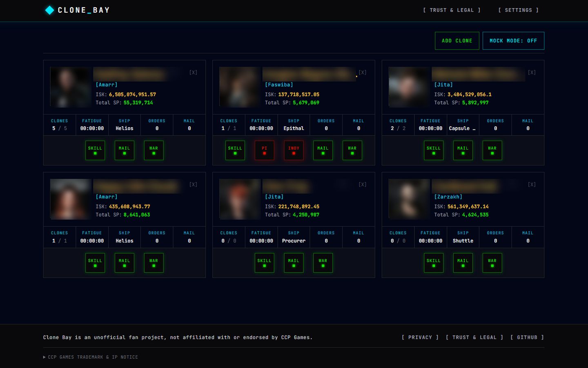
Task: Open the SKILL indicator on the Faswiba card
Action: (x=235, y=150)
